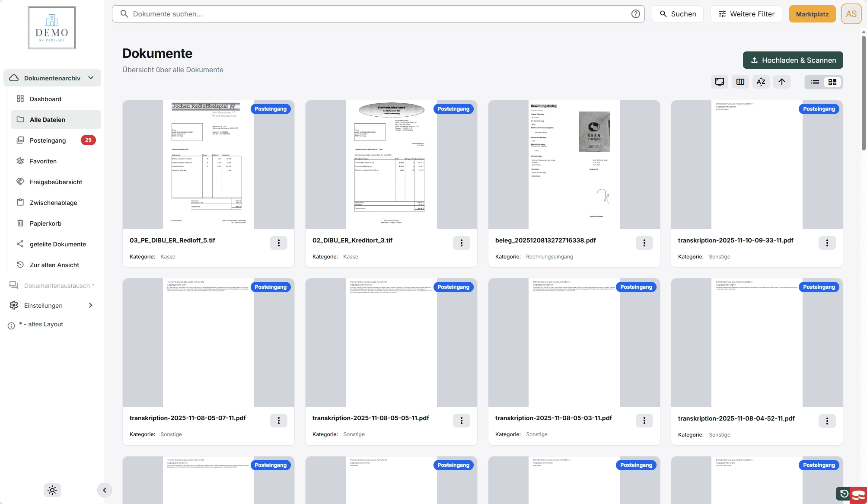
Task: Click the column layout icon in the toolbar
Action: coord(740,82)
